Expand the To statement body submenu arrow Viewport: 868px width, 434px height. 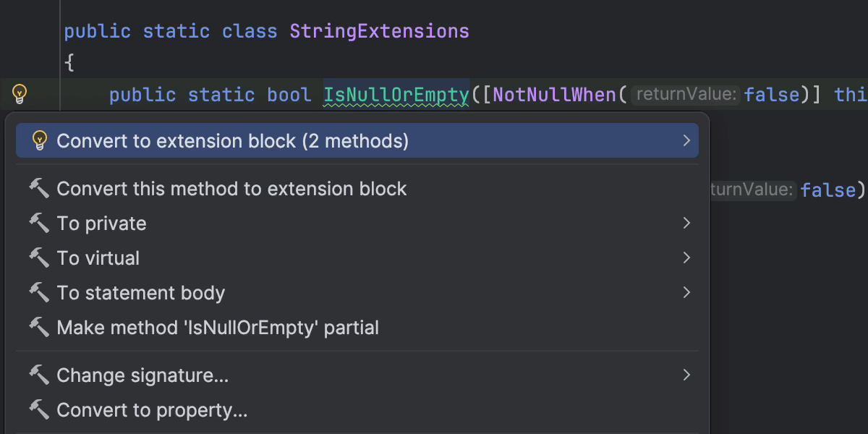(686, 293)
